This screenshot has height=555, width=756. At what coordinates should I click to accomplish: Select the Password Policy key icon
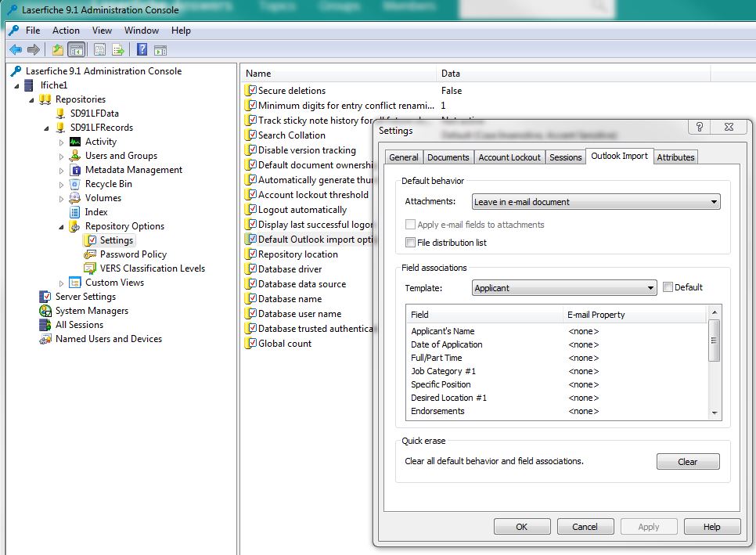pos(90,254)
